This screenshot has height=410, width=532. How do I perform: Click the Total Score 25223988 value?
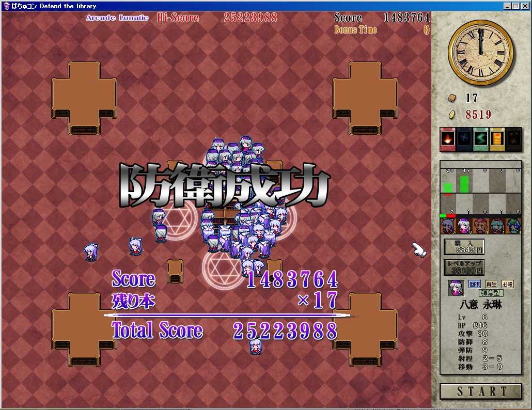285,331
